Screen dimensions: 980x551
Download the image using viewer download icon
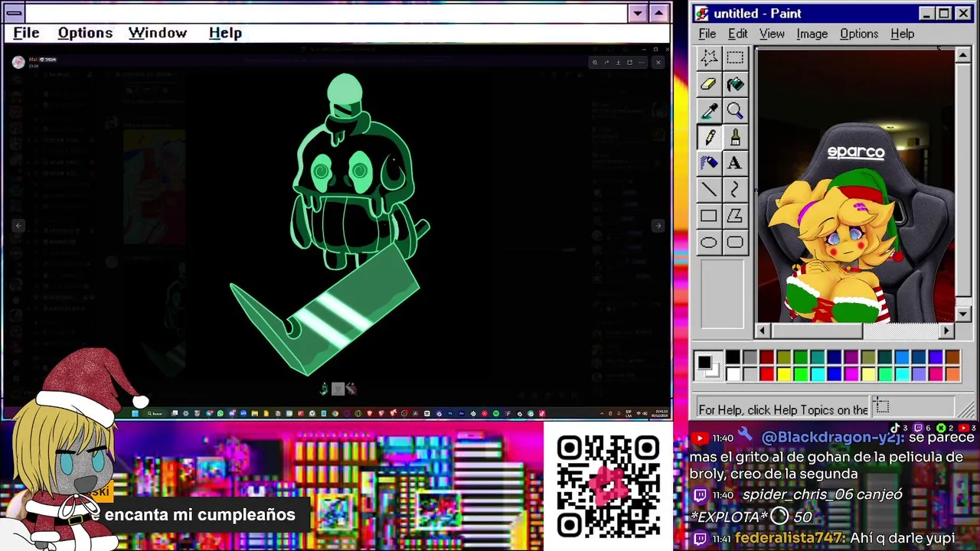point(619,63)
